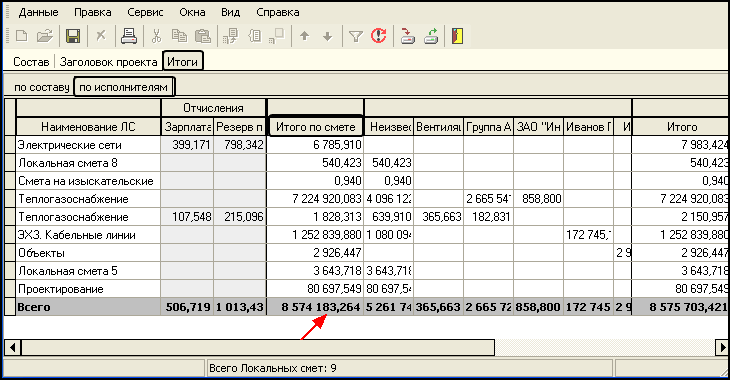730x380 pixels.
Task: Switch to the по составу sub-tab
Action: point(41,87)
